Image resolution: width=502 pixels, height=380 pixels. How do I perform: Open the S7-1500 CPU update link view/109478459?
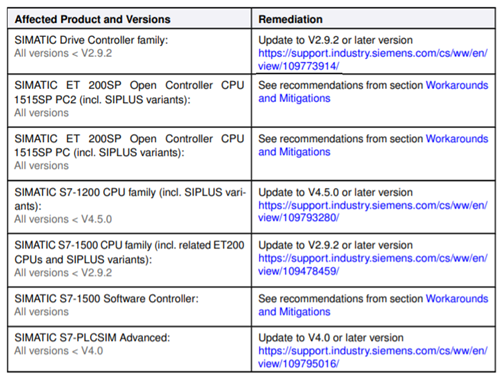click(x=373, y=265)
